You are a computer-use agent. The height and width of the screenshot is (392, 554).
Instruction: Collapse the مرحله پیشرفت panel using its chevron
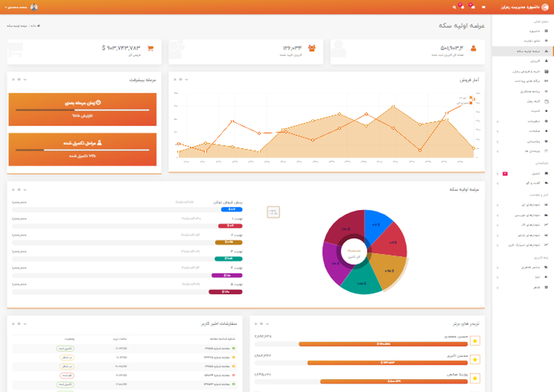(25, 79)
